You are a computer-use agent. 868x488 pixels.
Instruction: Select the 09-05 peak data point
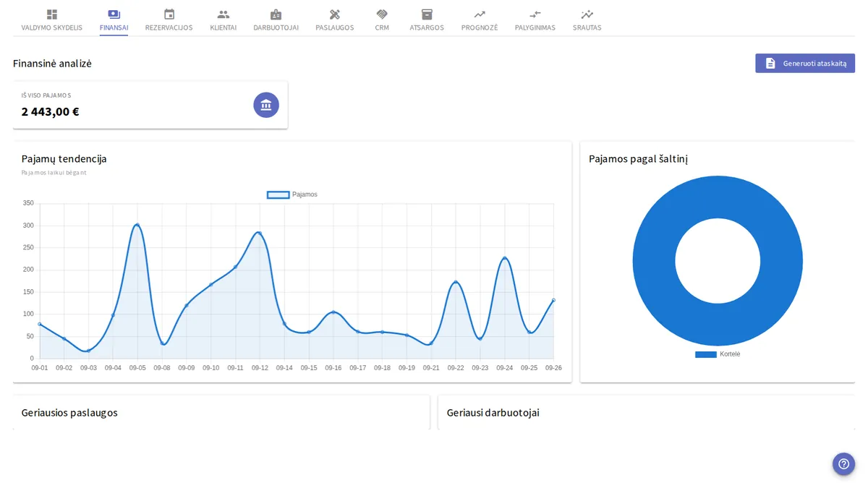pyautogui.click(x=137, y=225)
